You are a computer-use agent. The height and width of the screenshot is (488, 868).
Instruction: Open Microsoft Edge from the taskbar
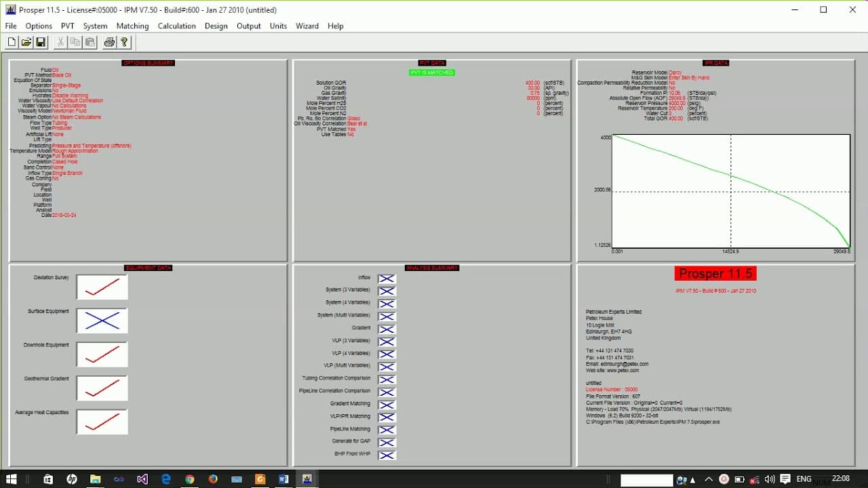[166, 479]
